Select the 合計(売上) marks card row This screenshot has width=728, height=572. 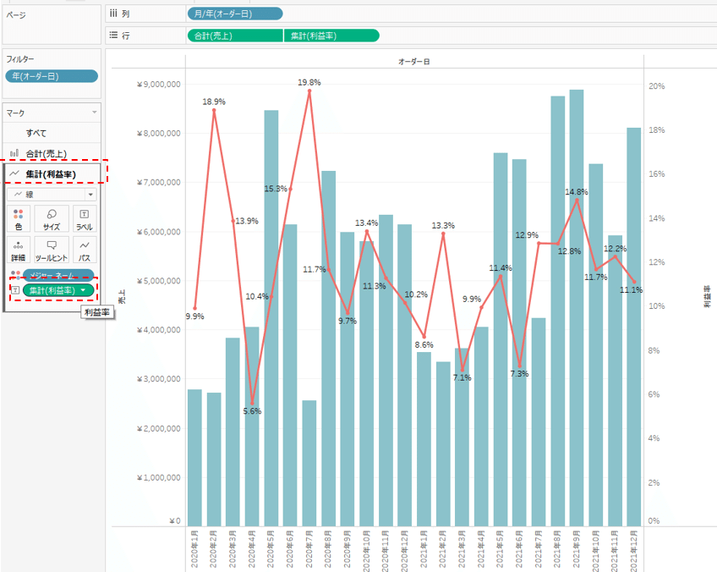[x=52, y=153]
